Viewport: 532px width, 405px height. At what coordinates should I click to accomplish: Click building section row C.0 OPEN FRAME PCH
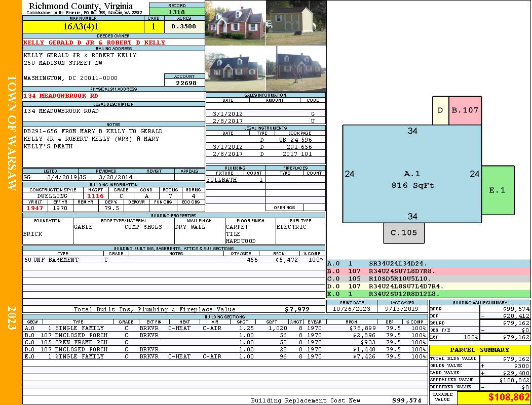225,342
